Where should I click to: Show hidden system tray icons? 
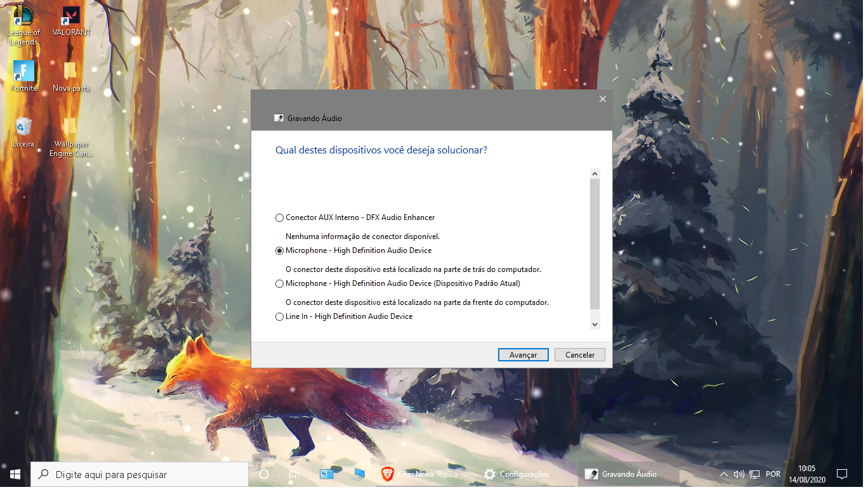[723, 474]
